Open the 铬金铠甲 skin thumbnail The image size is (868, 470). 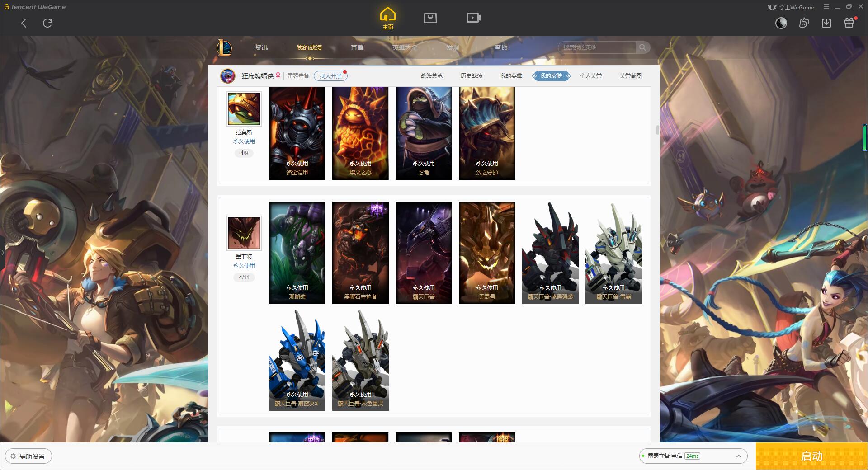(297, 133)
